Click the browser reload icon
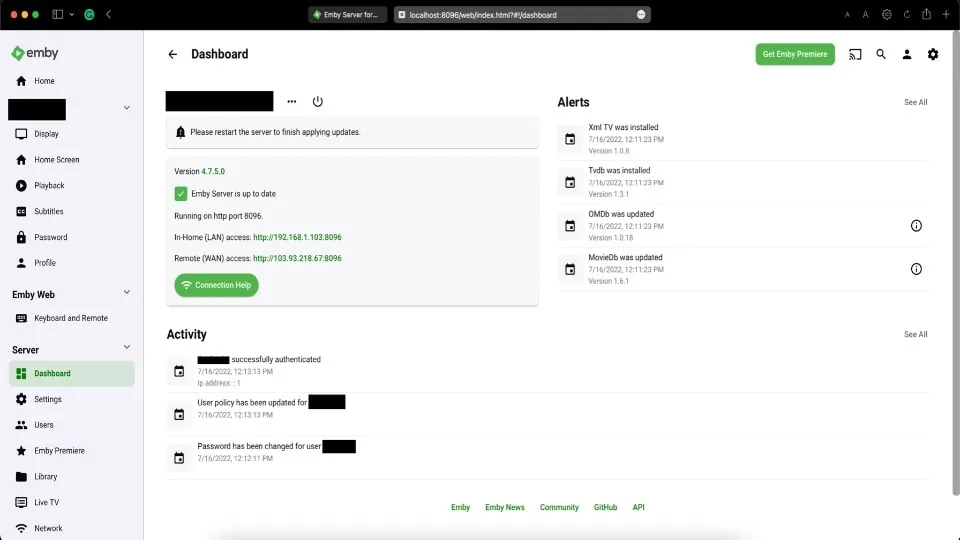This screenshot has height=540, width=960. pos(907,14)
